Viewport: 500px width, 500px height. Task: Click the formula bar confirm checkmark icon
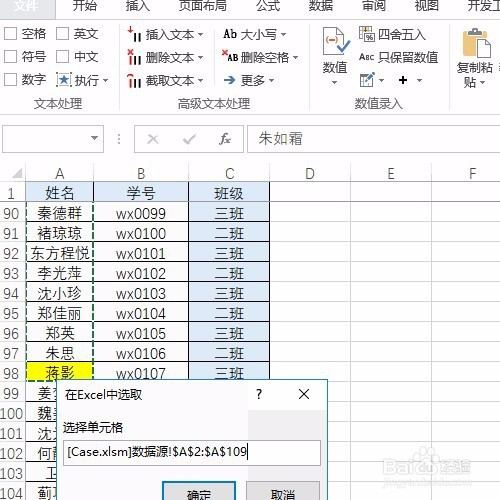tap(189, 139)
